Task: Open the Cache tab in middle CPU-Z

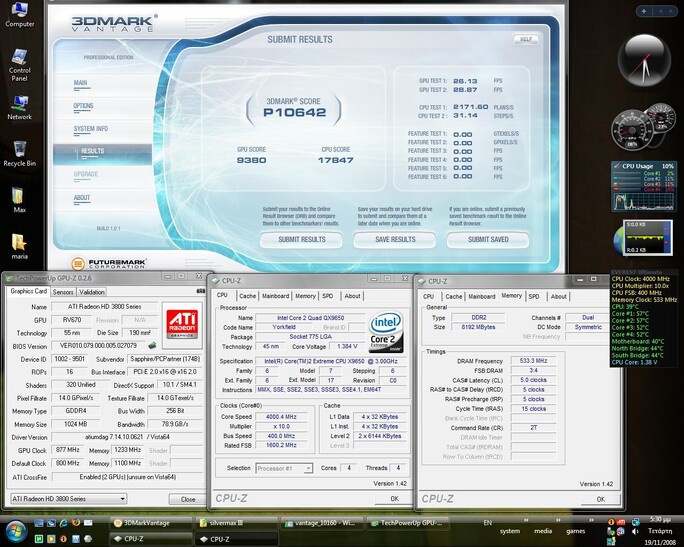Action: pos(247,296)
